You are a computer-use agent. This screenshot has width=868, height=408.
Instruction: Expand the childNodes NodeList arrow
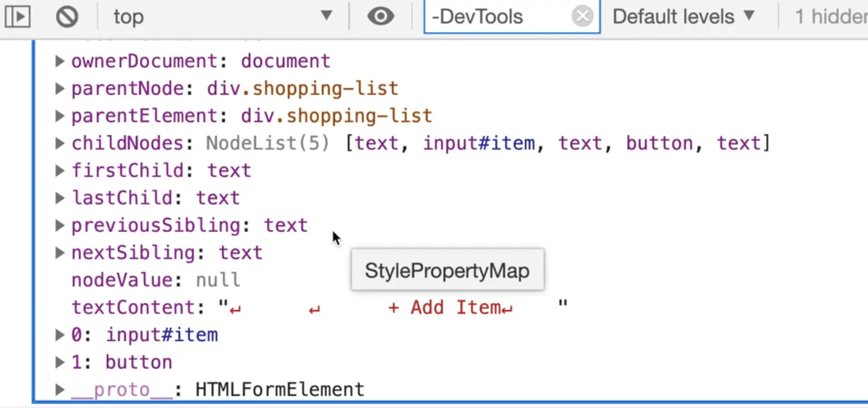[60, 144]
